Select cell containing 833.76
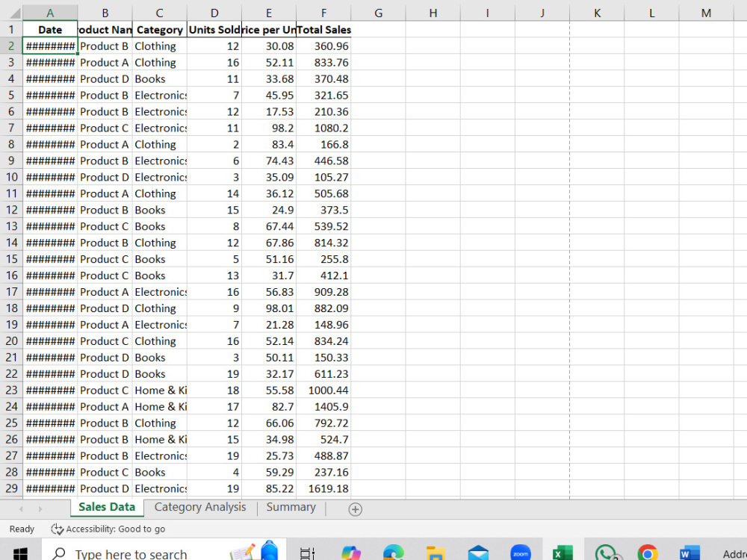The height and width of the screenshot is (560, 747). click(x=323, y=63)
